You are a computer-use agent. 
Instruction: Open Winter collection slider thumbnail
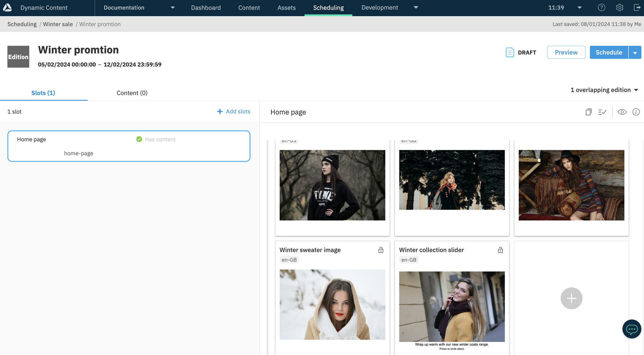(x=452, y=307)
